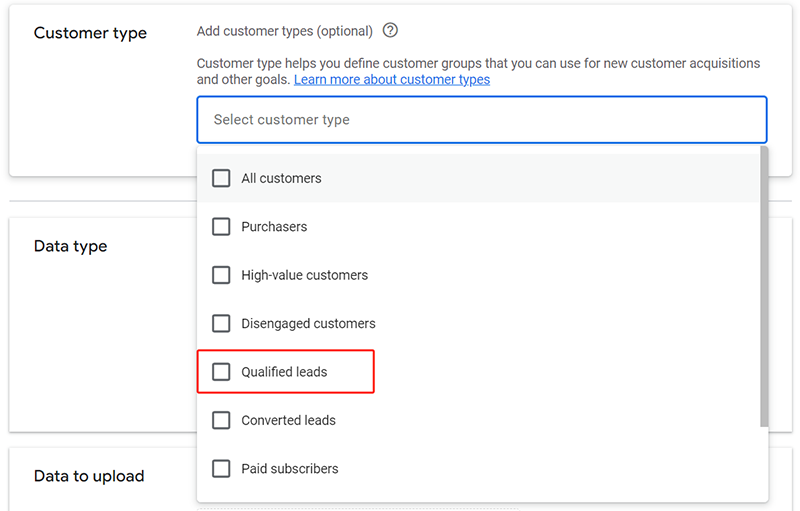Toggle the Disengaged customers checkbox
The width and height of the screenshot is (800, 511).
click(221, 324)
